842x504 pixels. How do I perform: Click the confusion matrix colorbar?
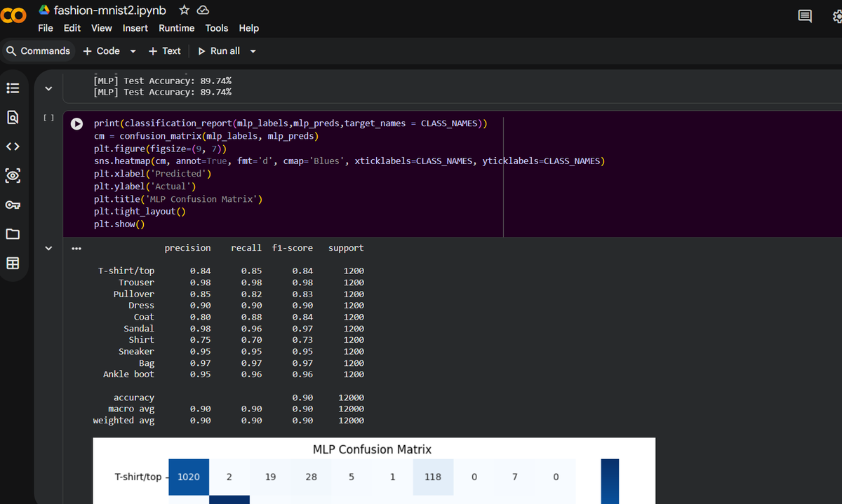(x=610, y=482)
